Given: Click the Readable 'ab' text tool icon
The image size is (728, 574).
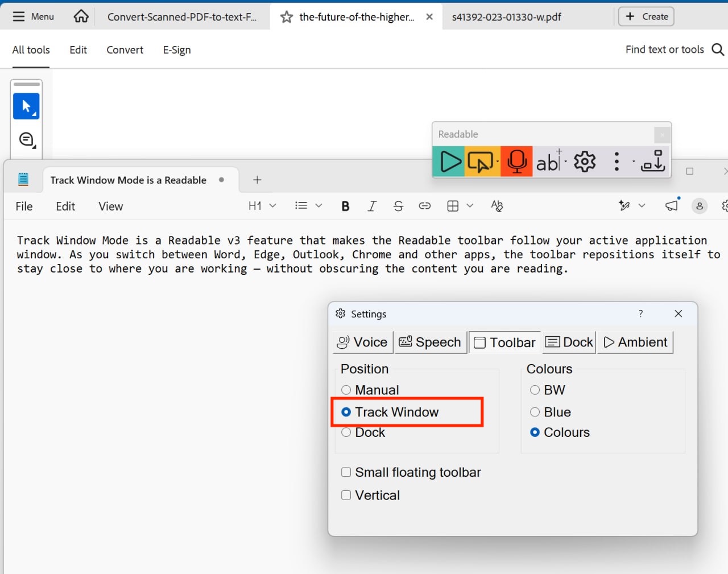Looking at the screenshot, I should [549, 162].
